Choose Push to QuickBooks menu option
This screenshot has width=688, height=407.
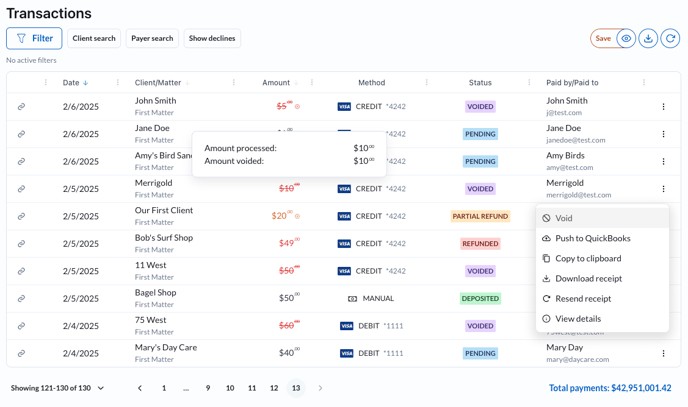[x=592, y=238]
